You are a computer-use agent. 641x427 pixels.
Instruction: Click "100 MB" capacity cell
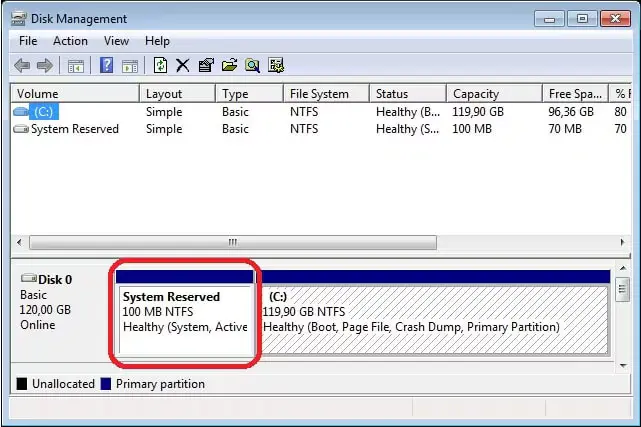472,129
